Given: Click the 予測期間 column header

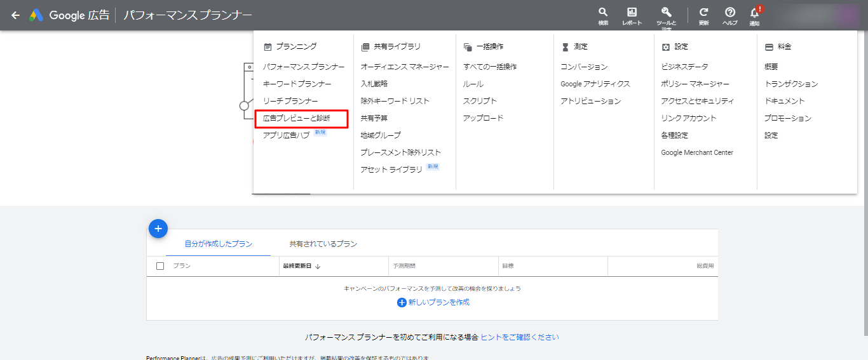Looking at the screenshot, I should tap(404, 266).
